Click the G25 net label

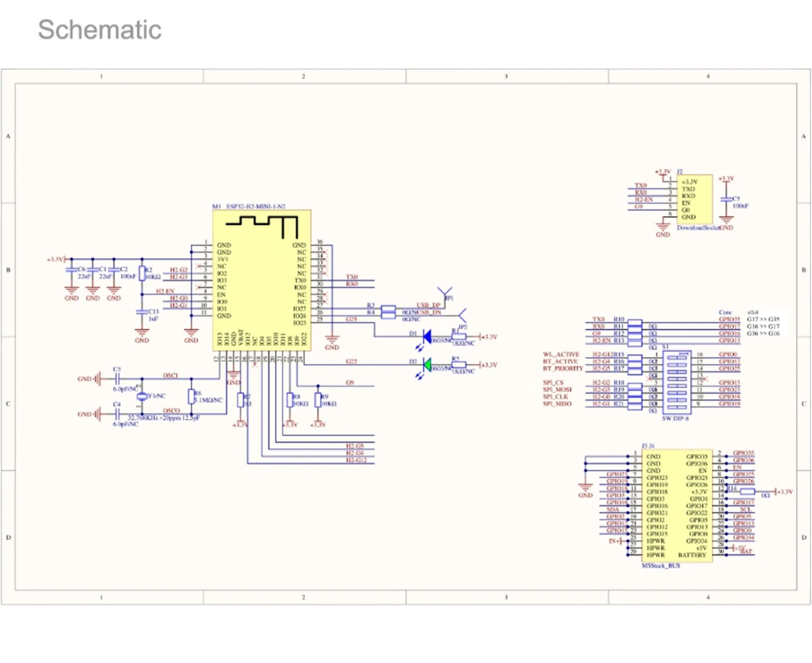(x=351, y=319)
